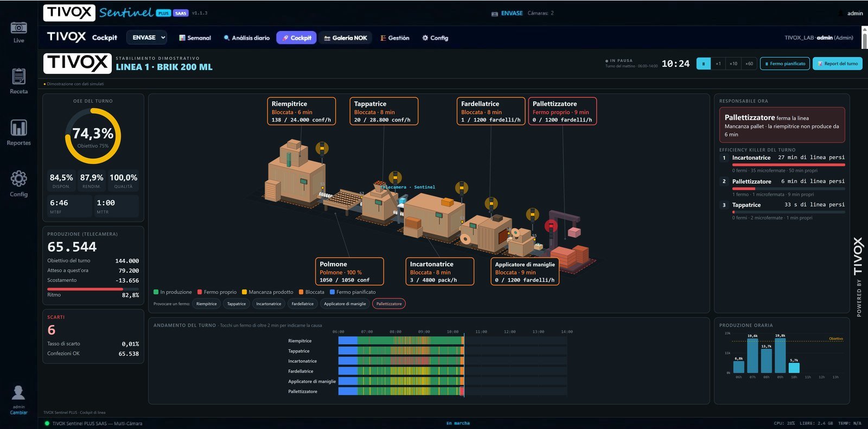Click the Applicatore di maniglie stop chip
The image size is (868, 429).
click(x=345, y=304)
